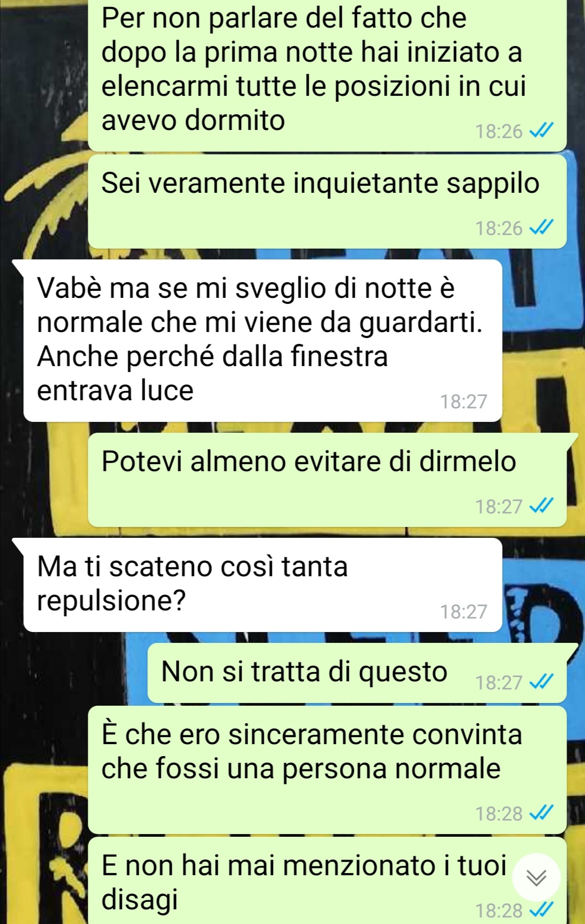Tap read checkmarks on 'Sei veramente inquietante sappilo'

click(541, 228)
